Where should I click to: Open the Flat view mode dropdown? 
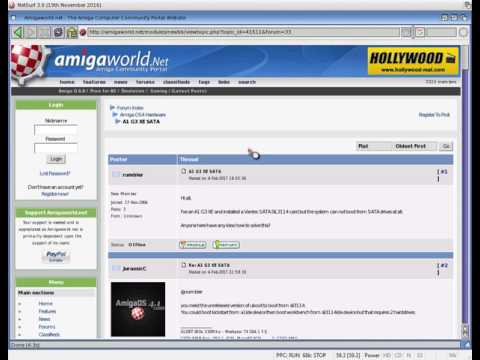tap(373, 146)
